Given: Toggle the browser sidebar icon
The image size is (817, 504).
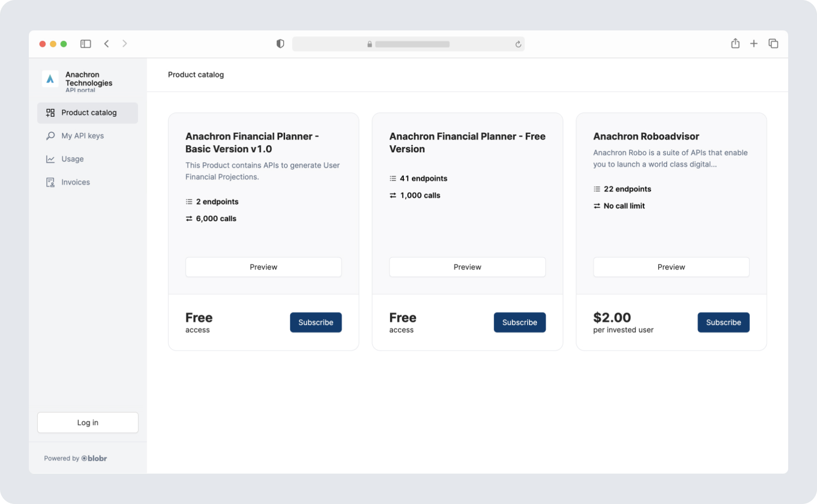Looking at the screenshot, I should coord(86,43).
